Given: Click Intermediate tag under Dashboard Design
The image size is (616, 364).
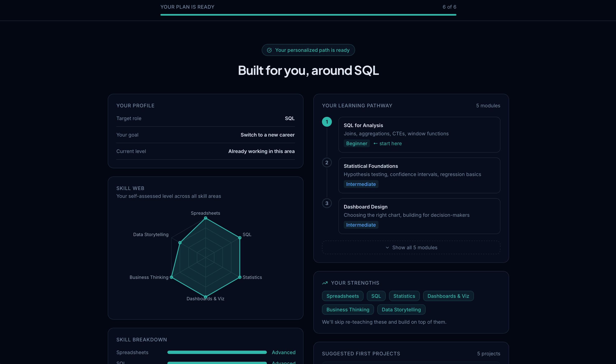Looking at the screenshot, I should 361,225.
